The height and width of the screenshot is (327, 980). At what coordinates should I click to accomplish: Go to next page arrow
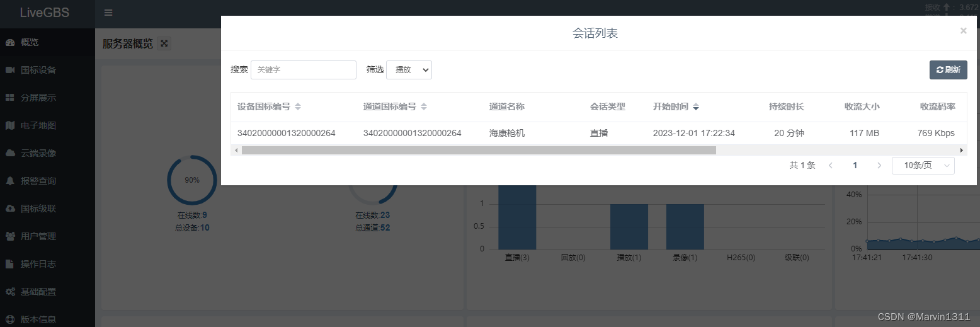coord(879,166)
